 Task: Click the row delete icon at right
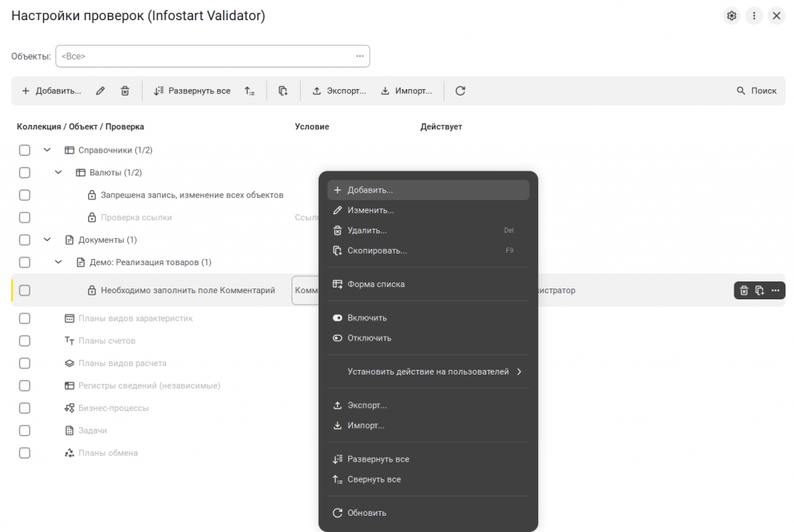(x=744, y=291)
